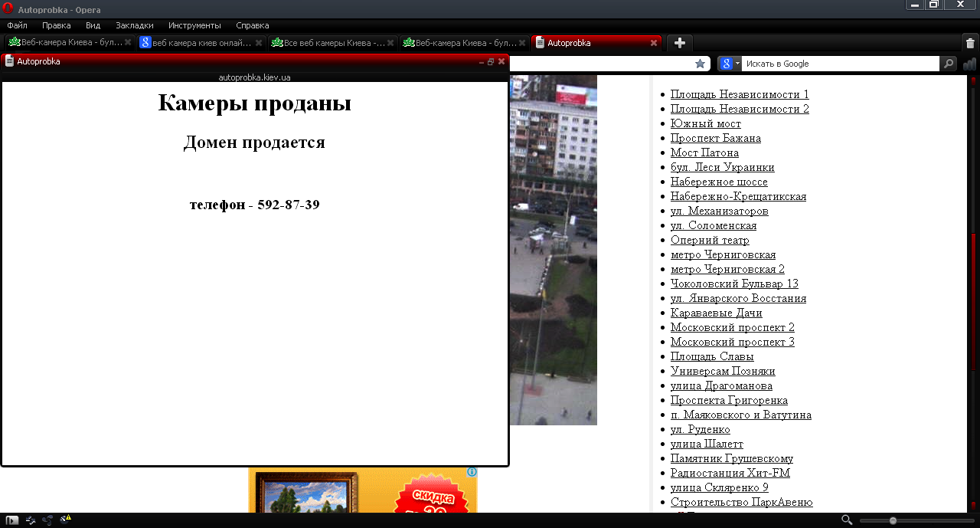
Task: Select the Autoprobka tab in the tab bar
Action: [x=596, y=43]
